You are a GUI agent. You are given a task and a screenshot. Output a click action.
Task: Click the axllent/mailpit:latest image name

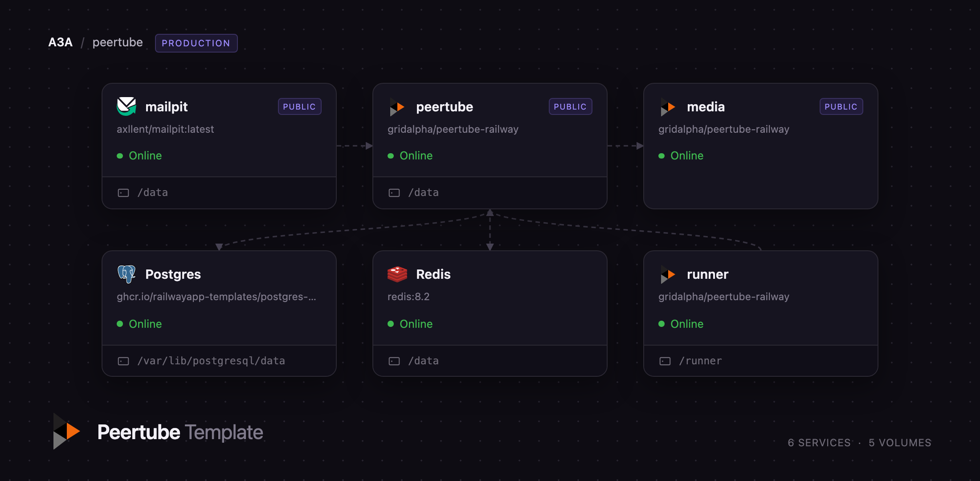pos(165,129)
